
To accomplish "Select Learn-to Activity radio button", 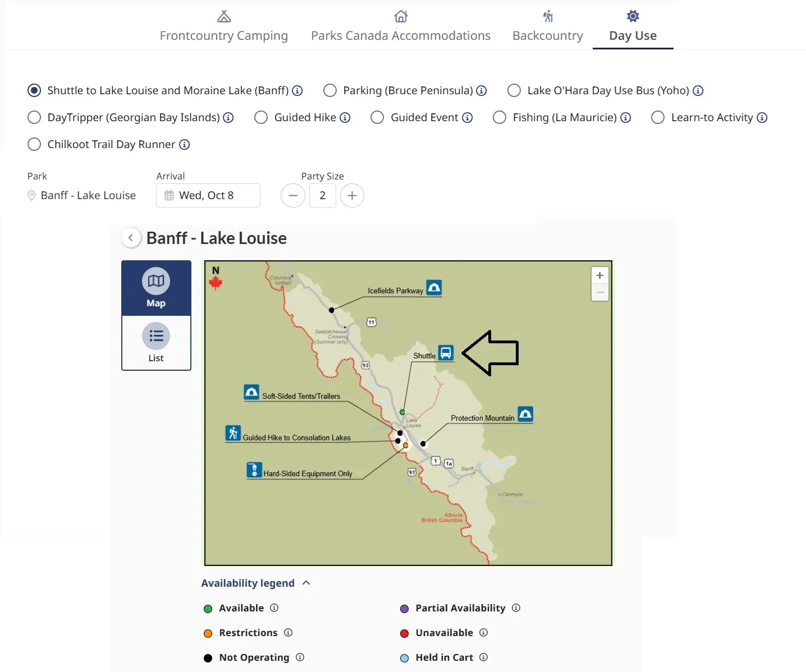I will (x=658, y=117).
